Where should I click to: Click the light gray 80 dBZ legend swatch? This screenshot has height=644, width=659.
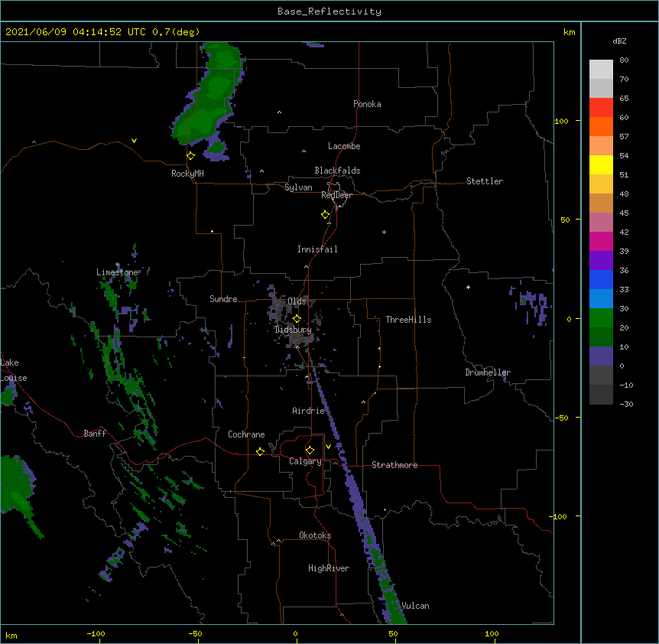[x=601, y=70]
